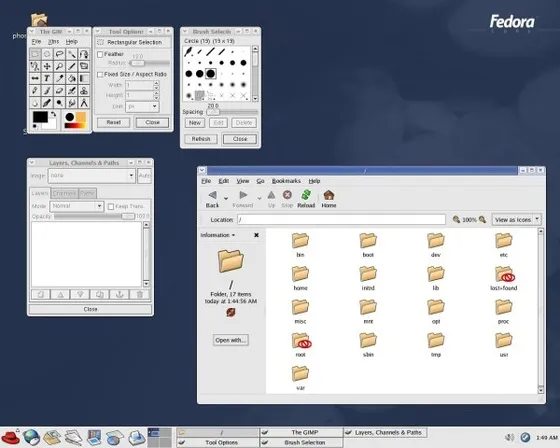Click Close in Layers, Channels & Paths
The height and width of the screenshot is (448, 560).
coord(90,309)
